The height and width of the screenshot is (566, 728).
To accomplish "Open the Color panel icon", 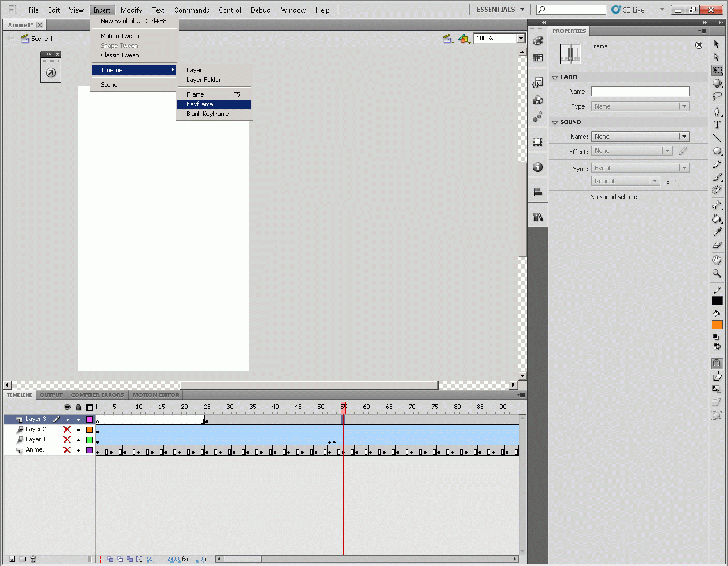I will point(537,41).
